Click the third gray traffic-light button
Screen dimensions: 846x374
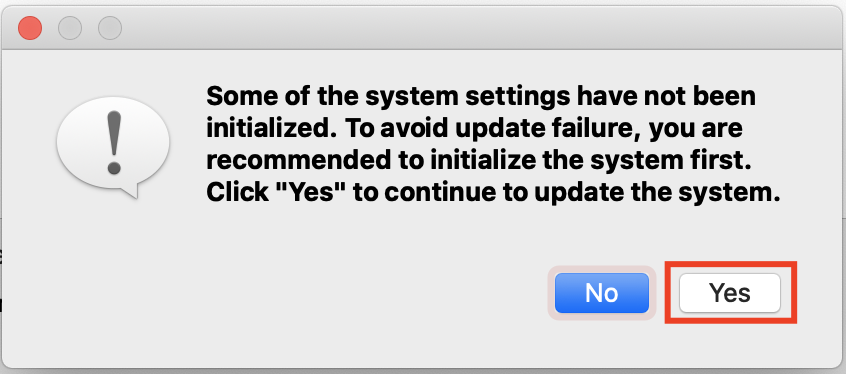110,28
